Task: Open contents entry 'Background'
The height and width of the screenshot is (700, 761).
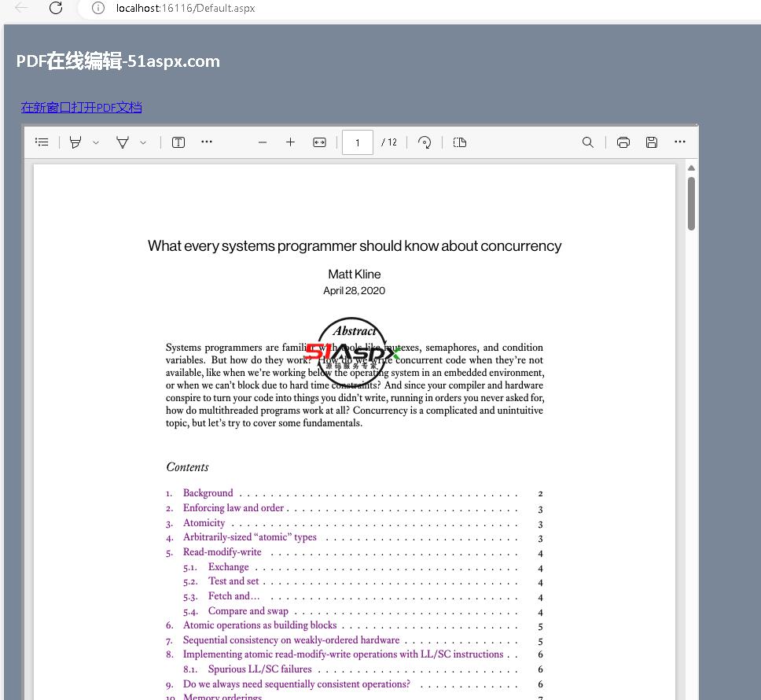Action: pos(208,492)
